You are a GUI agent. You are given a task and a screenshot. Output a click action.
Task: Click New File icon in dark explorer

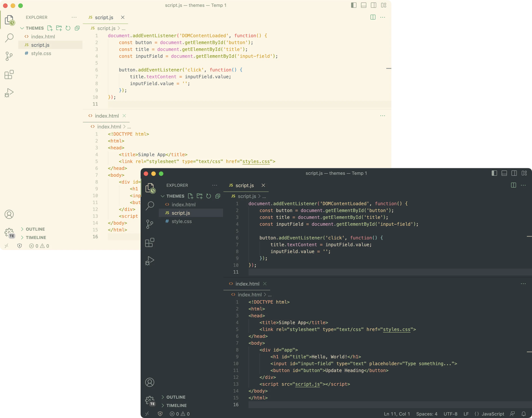190,196
